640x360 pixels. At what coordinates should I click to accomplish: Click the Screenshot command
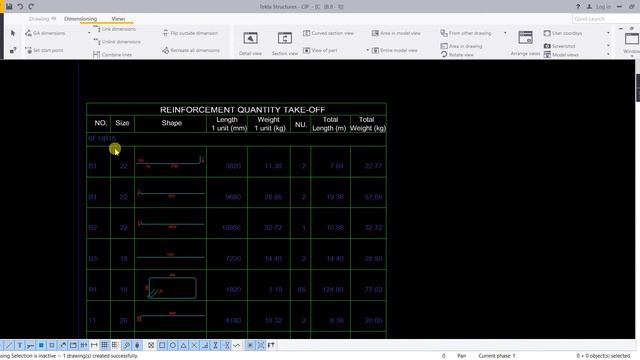560,46
